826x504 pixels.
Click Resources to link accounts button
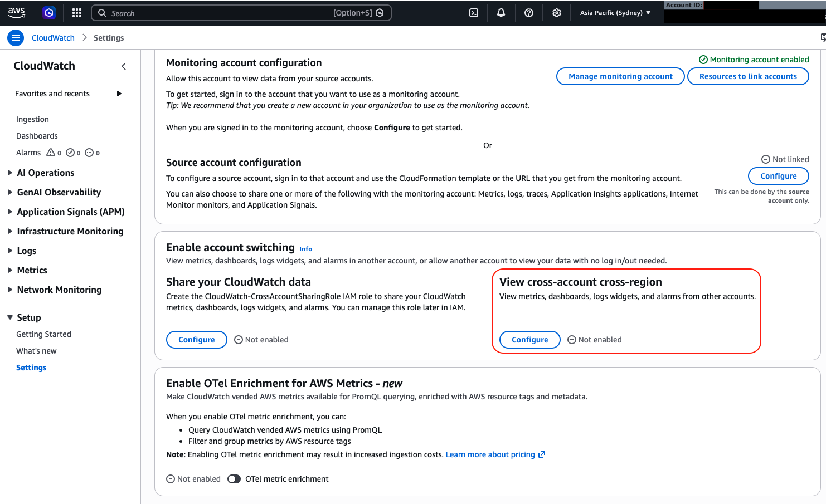pyautogui.click(x=748, y=76)
